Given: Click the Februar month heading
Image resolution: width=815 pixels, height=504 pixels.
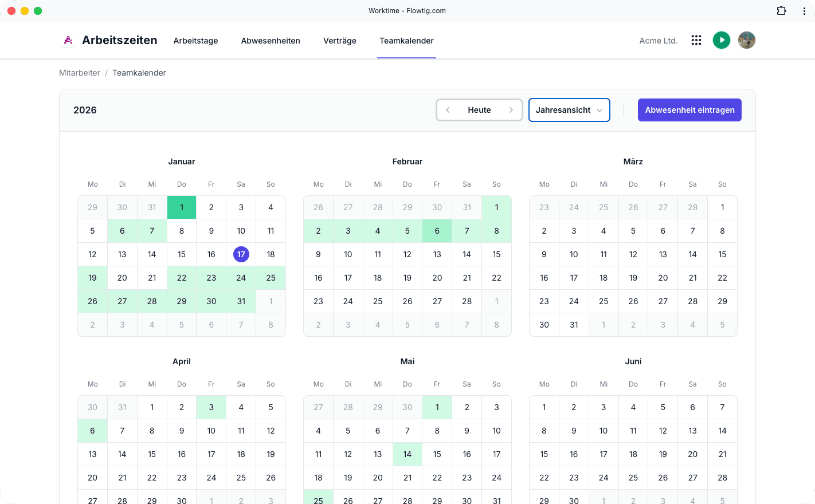Looking at the screenshot, I should click(x=407, y=162).
